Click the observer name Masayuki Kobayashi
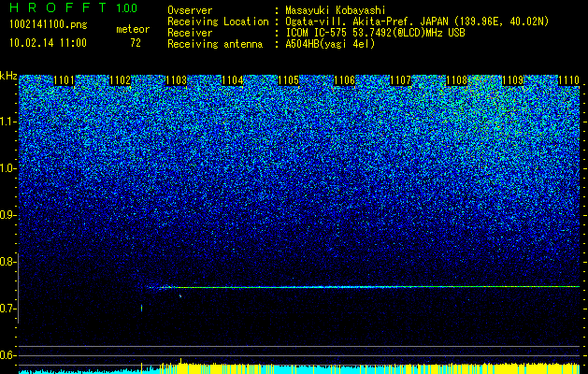The height and width of the screenshot is (374, 588). point(336,10)
